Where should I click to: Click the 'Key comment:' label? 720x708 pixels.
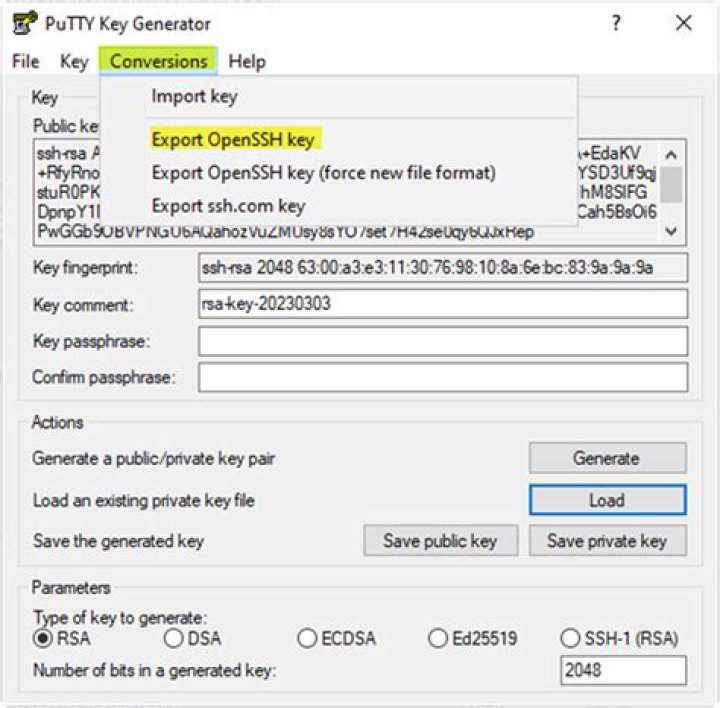[83, 304]
